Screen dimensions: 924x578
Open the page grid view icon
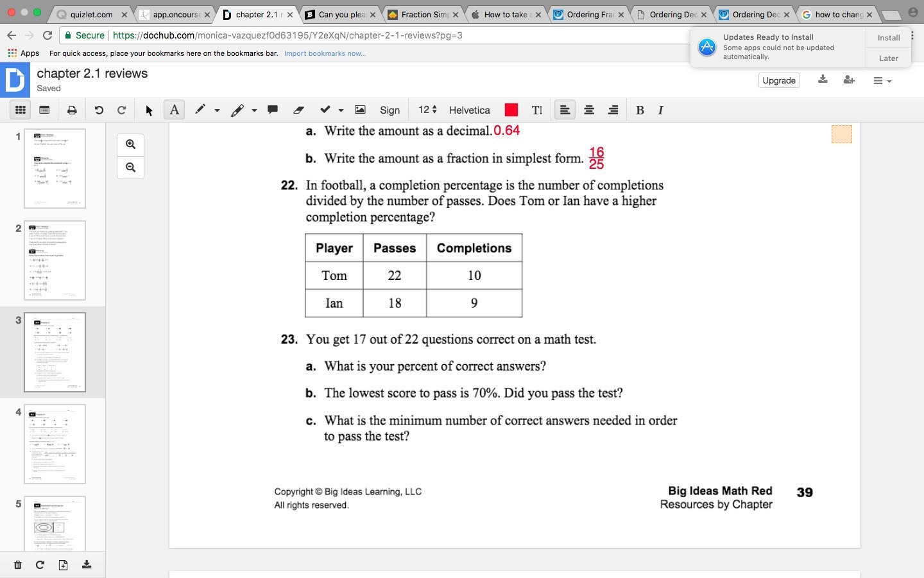[x=21, y=110]
